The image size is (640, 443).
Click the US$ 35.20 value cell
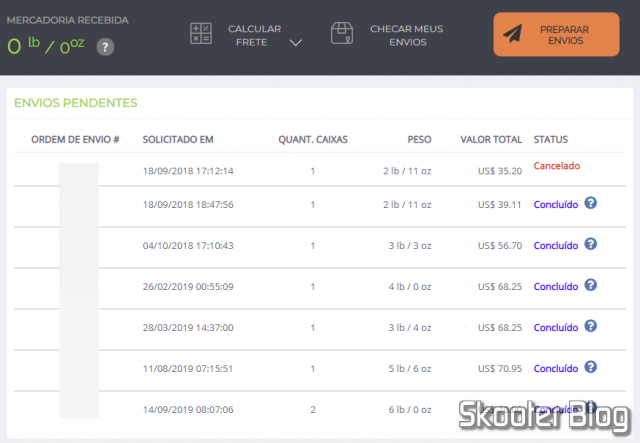tap(500, 171)
